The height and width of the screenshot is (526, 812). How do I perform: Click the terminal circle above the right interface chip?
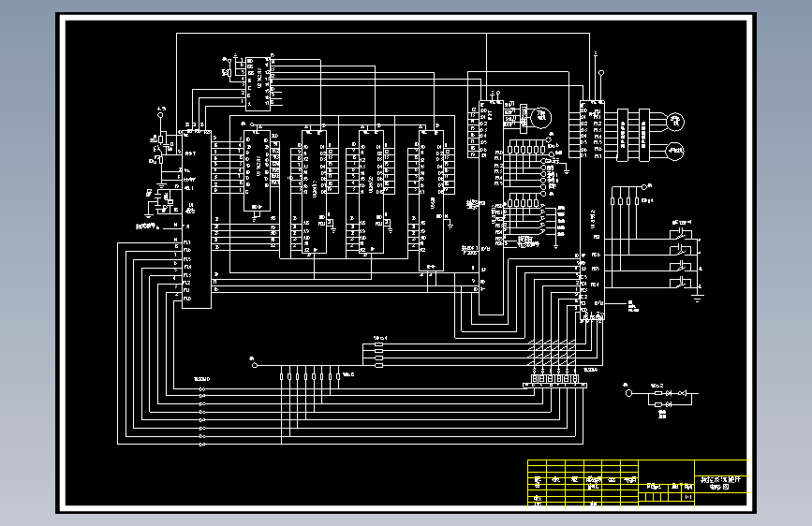click(601, 74)
